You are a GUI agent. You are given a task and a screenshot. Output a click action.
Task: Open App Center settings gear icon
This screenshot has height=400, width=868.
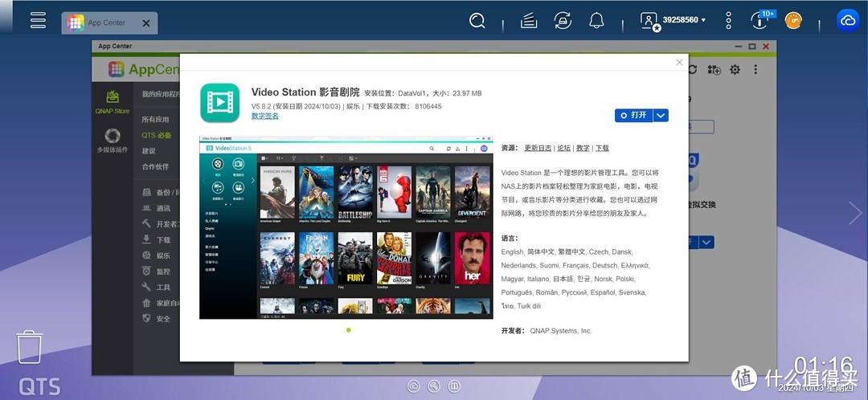pyautogui.click(x=735, y=70)
